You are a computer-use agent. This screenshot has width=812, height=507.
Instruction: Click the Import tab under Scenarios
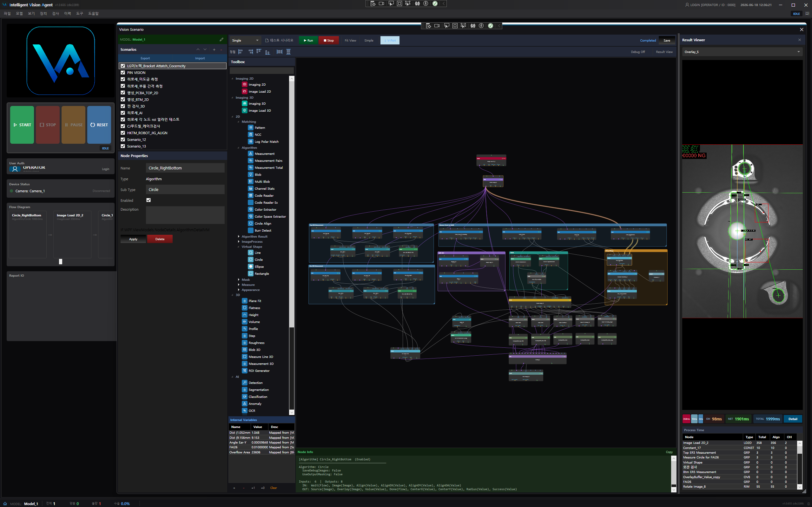coord(200,58)
